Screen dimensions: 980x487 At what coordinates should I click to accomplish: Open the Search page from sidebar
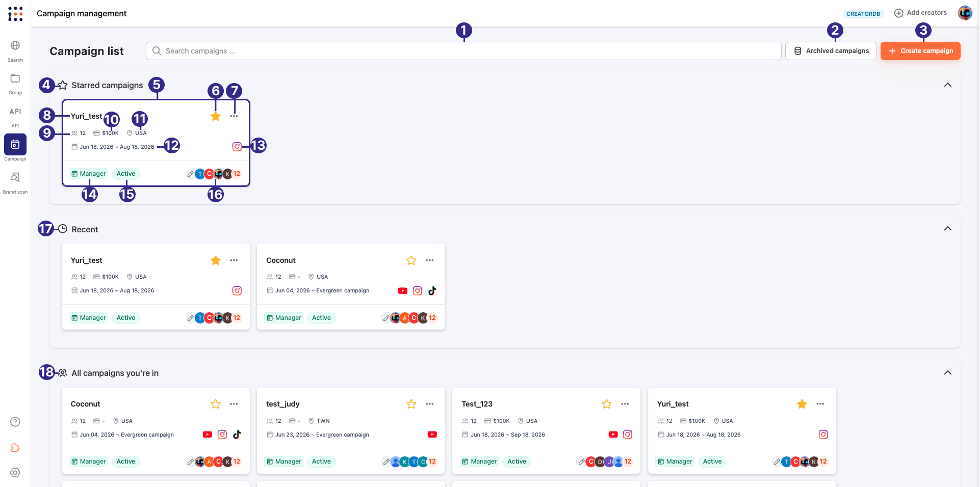(15, 51)
